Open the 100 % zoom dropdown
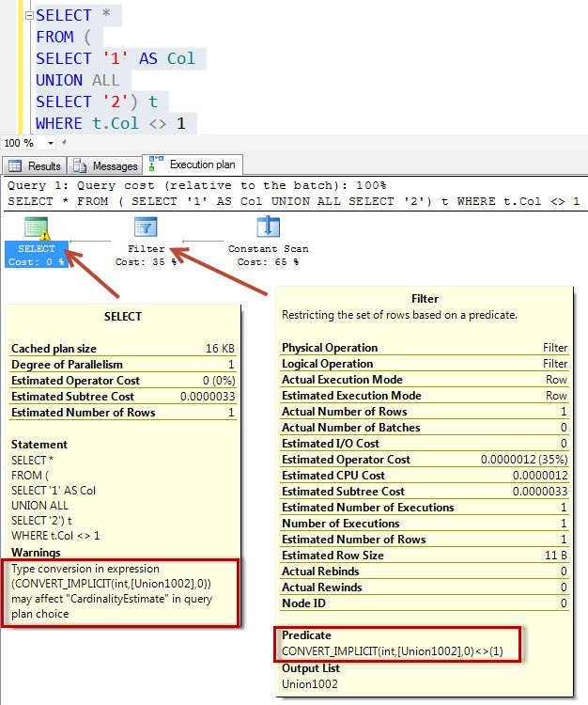This screenshot has height=705, width=588. point(51,143)
